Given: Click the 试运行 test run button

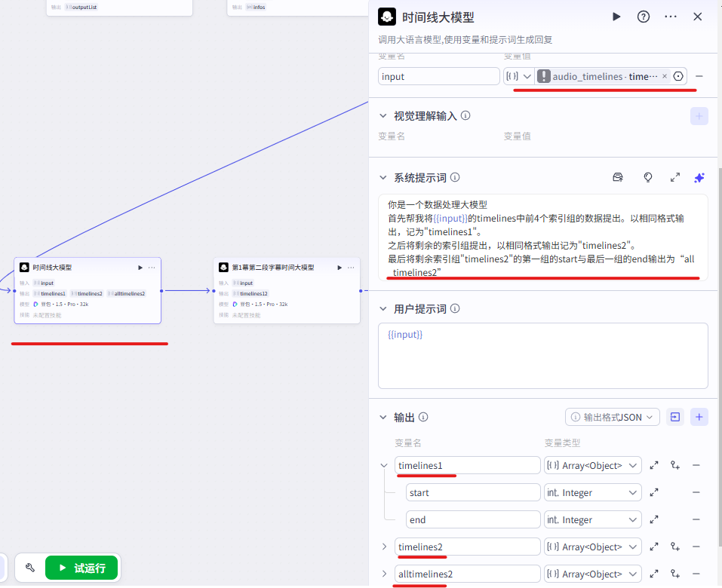Looking at the screenshot, I should coord(81,568).
